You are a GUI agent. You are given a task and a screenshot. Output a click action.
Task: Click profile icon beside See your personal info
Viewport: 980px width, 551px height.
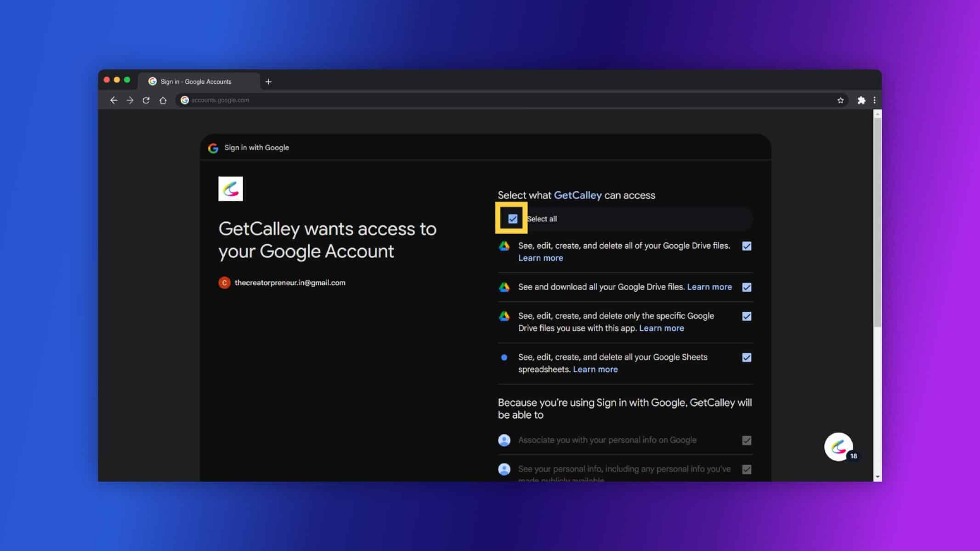[x=504, y=469]
